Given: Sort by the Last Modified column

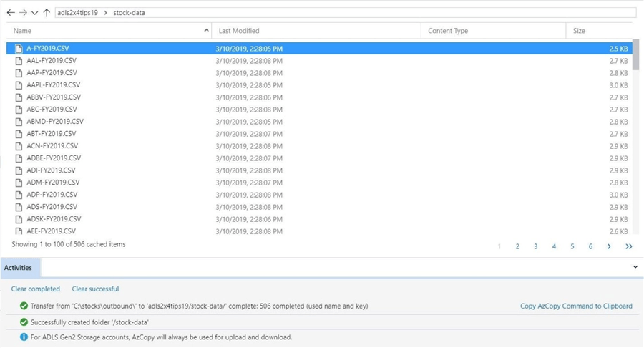Looking at the screenshot, I should coord(238,31).
